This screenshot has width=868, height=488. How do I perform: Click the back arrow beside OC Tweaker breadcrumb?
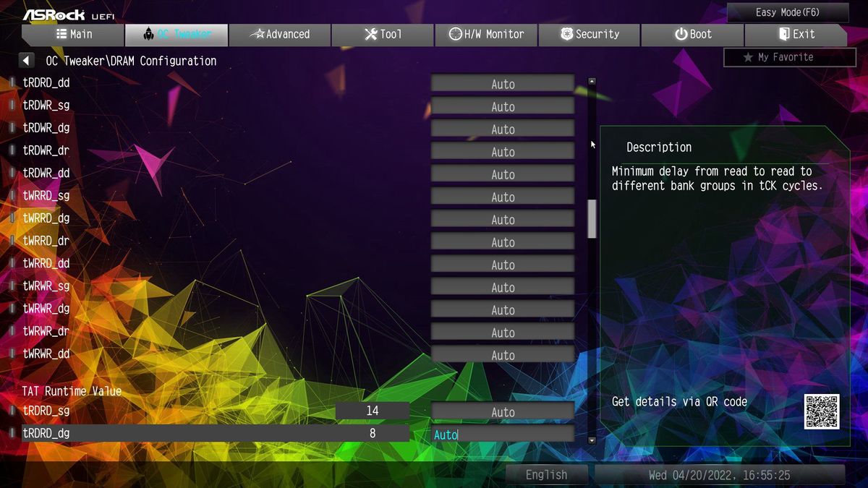pyautogui.click(x=27, y=61)
